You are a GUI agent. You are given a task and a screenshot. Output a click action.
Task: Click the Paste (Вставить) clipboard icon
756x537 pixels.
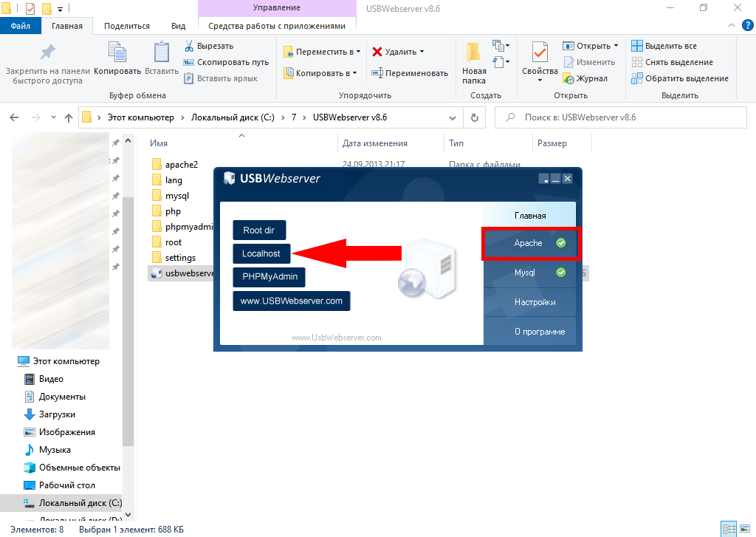[x=161, y=55]
